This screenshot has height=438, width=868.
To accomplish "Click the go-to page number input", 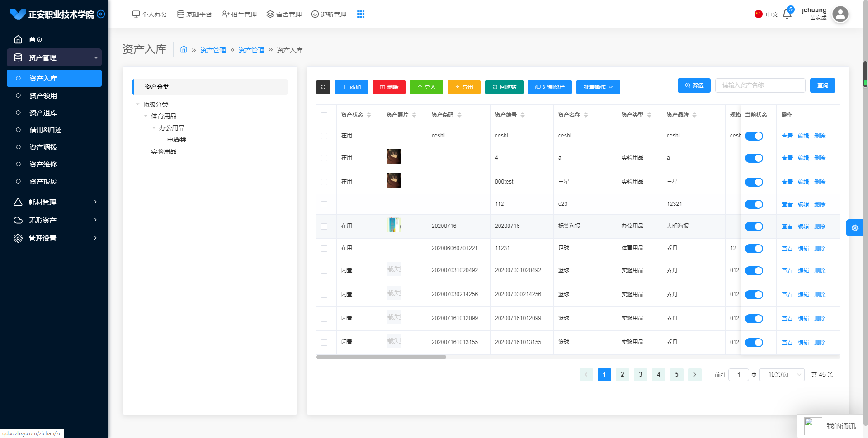I will coord(739,375).
